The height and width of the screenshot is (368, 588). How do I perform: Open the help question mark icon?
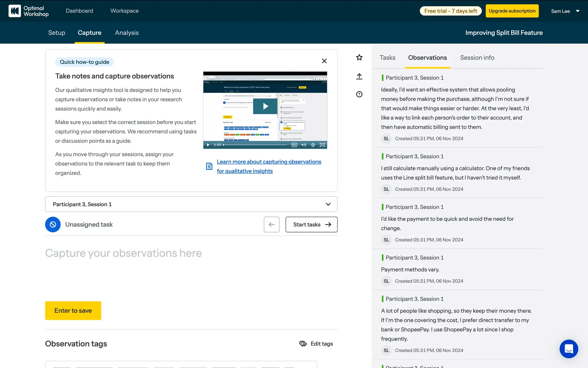[359, 94]
